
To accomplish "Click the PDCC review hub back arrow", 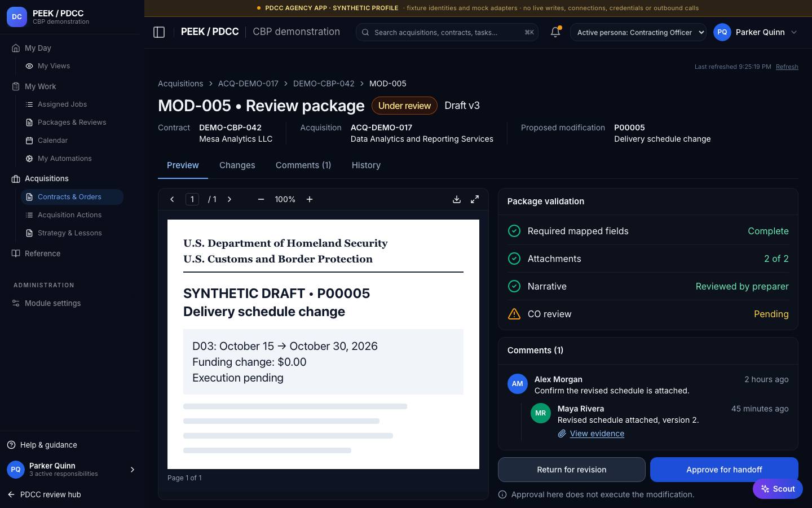I will pos(11,494).
